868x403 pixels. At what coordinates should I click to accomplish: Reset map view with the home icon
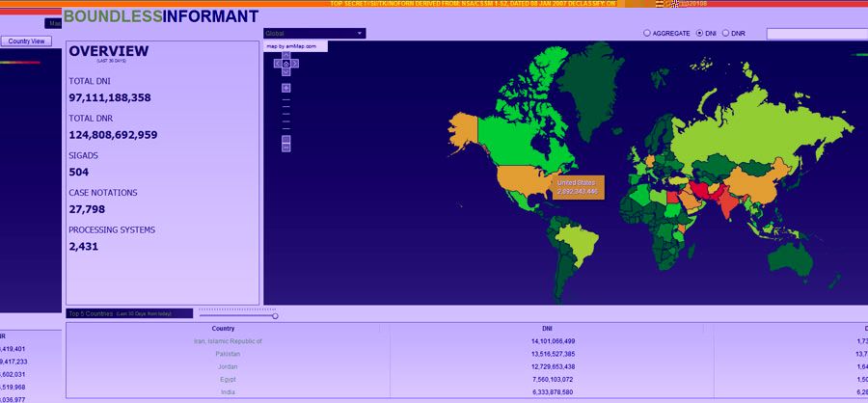click(286, 64)
